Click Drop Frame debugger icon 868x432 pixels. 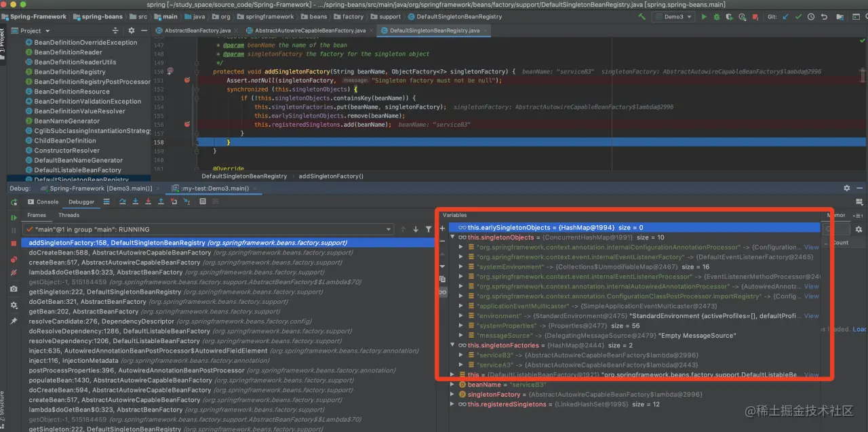coord(175,201)
